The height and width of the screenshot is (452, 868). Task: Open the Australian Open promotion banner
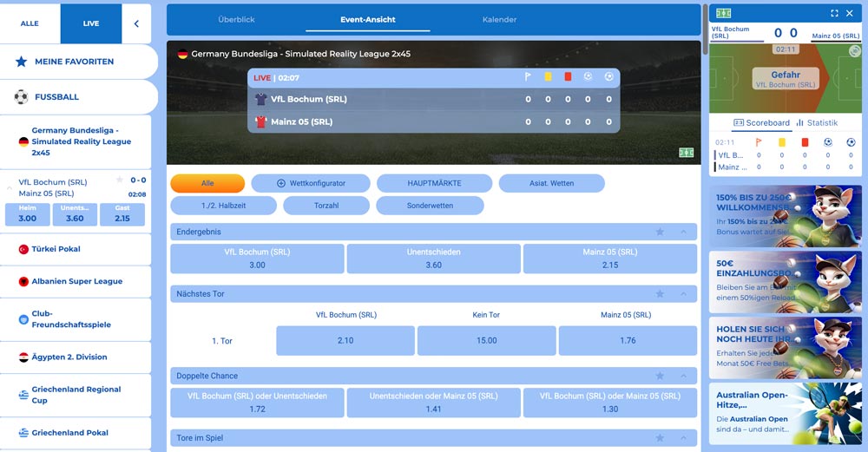click(x=786, y=413)
